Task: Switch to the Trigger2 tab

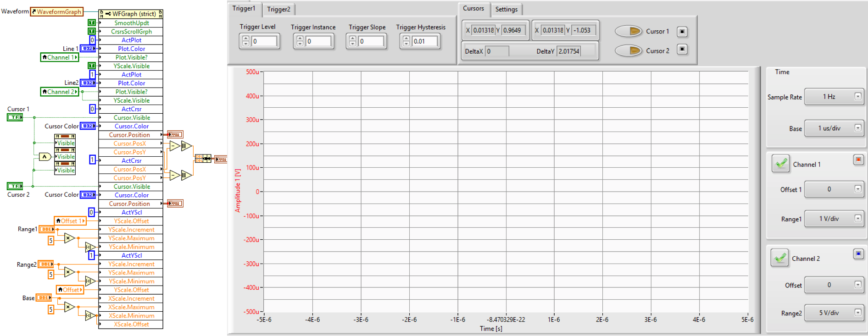Action: click(x=278, y=9)
